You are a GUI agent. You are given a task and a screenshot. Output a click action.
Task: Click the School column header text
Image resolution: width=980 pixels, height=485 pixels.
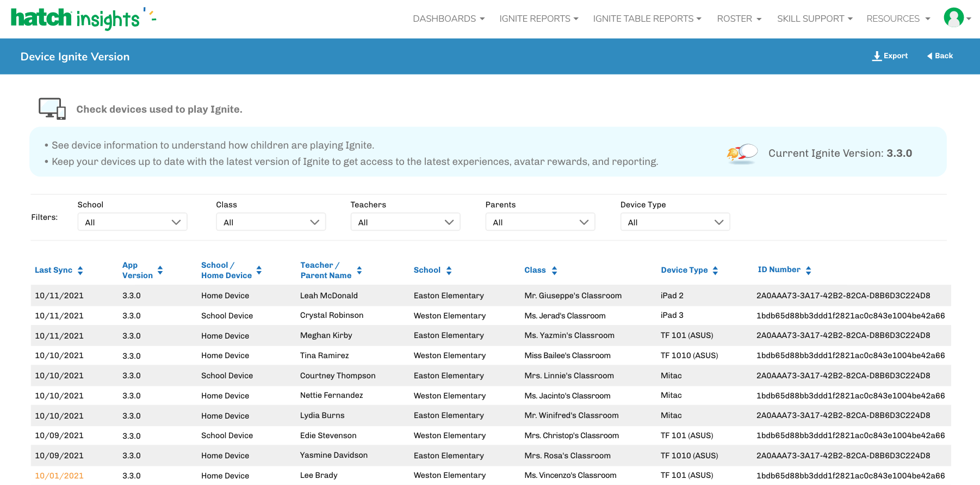click(x=427, y=270)
